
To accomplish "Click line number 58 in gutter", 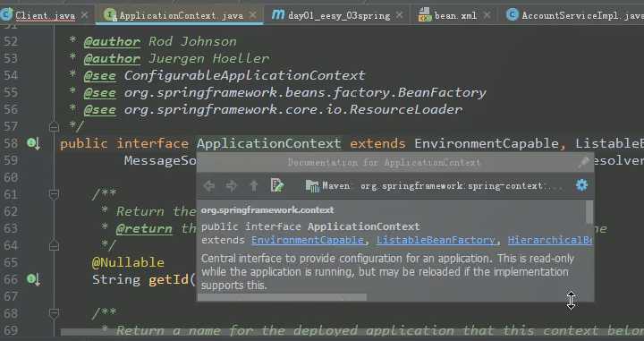I will (11, 143).
